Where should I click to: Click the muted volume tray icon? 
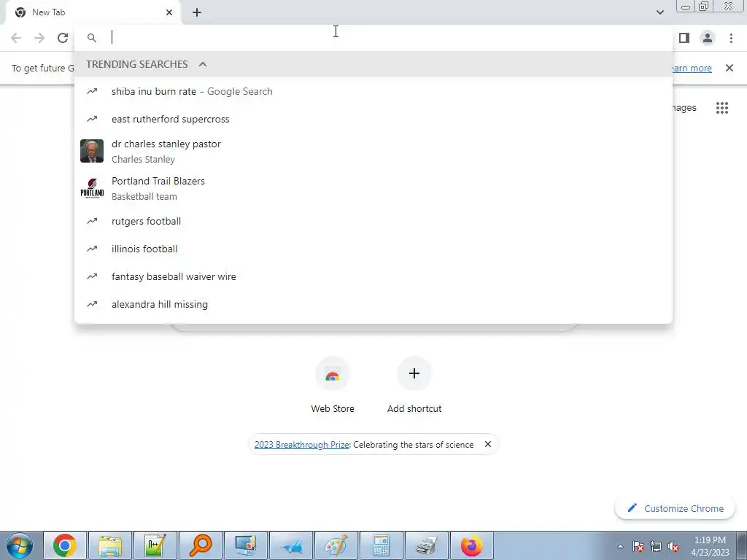[x=673, y=547]
